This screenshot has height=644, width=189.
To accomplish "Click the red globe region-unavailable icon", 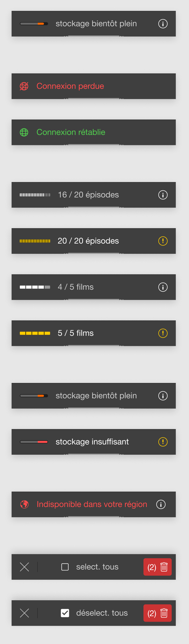I will [x=24, y=504].
